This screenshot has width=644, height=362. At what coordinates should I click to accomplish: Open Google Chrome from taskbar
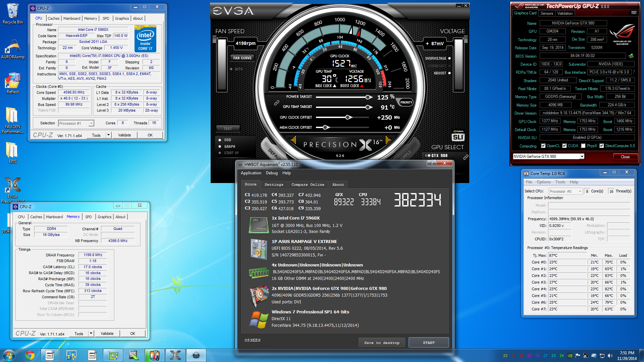[x=30, y=355]
